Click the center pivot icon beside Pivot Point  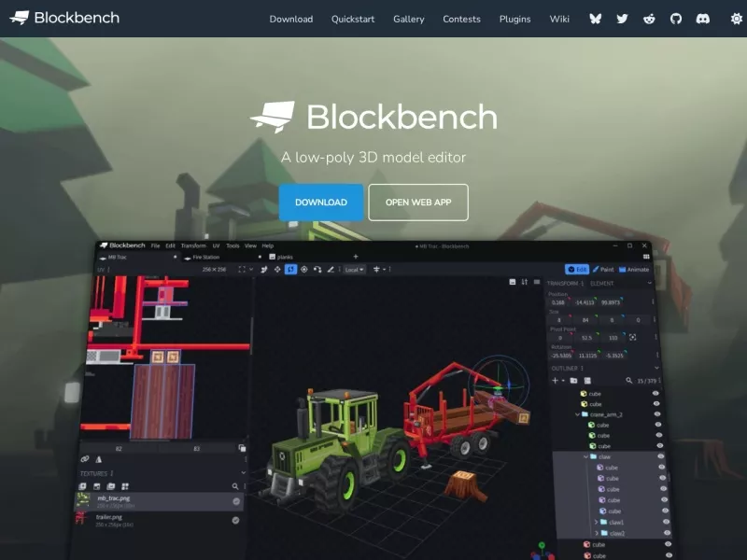pos(633,338)
